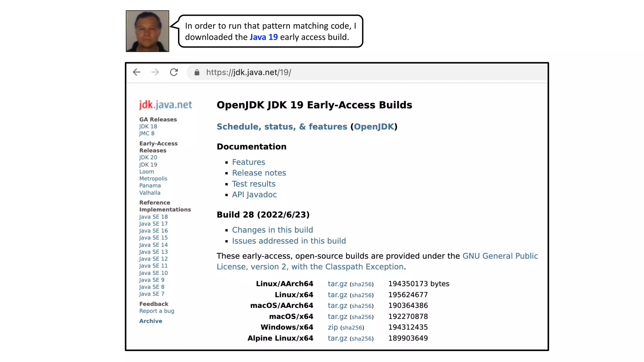Open Java SE 12 reference implementation
The width and height of the screenshot is (644, 362).
153,259
